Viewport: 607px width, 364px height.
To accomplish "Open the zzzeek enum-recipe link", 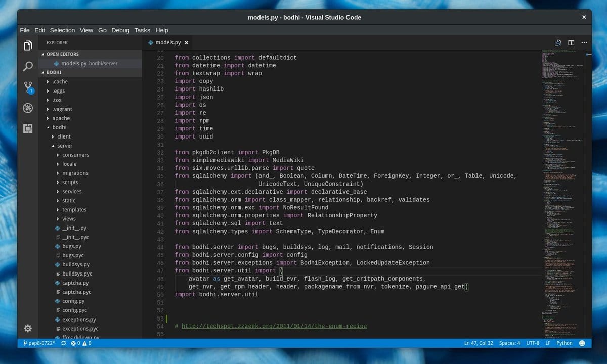I will tap(273, 326).
